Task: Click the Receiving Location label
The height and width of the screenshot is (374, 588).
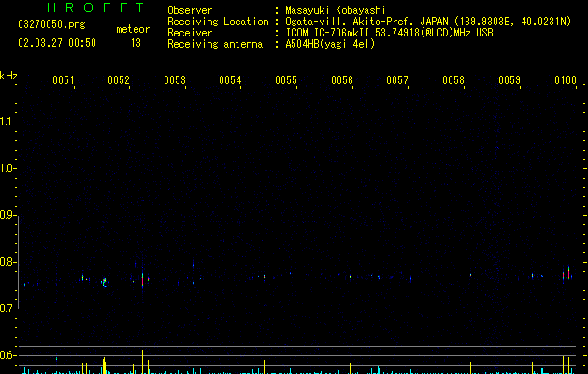Action: [218, 22]
